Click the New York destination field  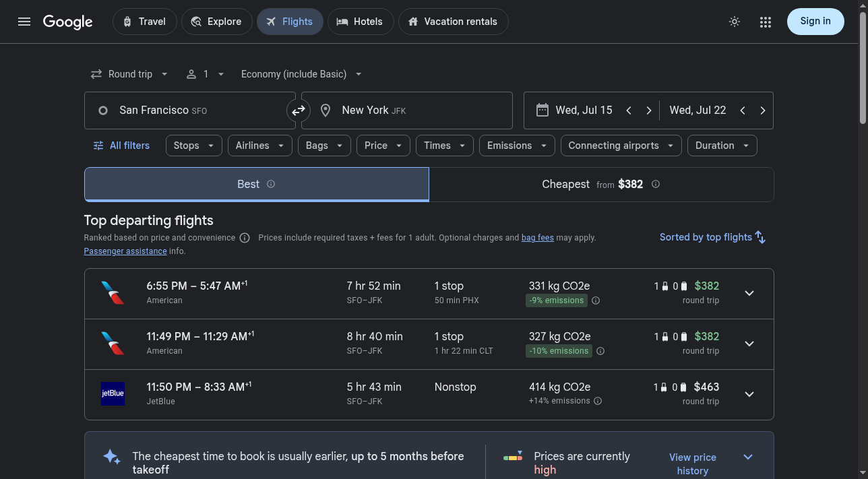tap(407, 110)
